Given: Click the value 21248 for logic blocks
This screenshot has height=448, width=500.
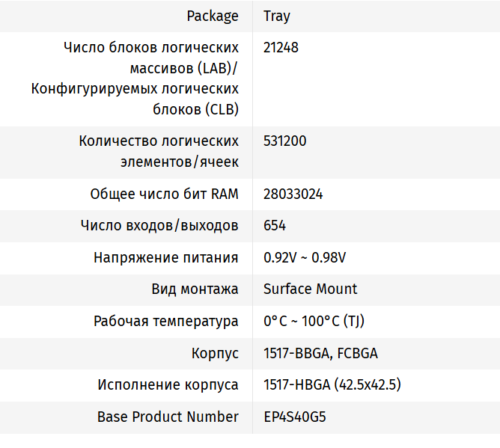Looking at the screenshot, I should coord(281,48).
